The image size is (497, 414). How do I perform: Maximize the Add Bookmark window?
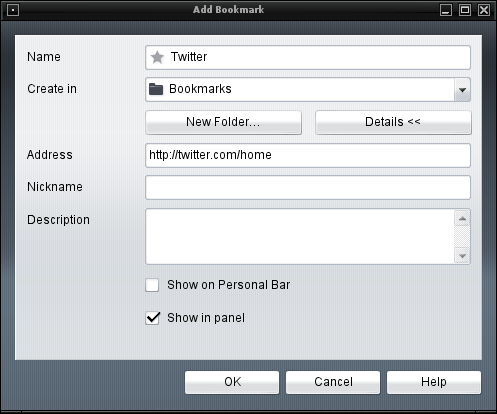point(465,10)
